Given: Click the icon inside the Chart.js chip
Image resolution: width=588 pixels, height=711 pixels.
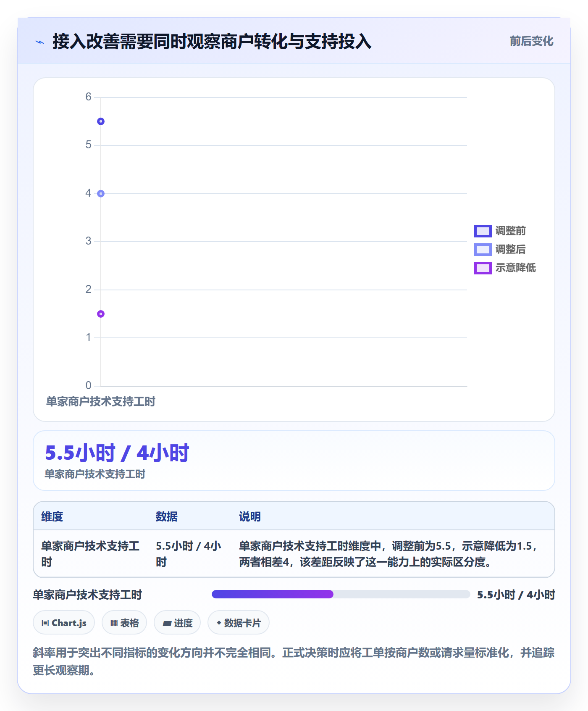Looking at the screenshot, I should point(45,623).
